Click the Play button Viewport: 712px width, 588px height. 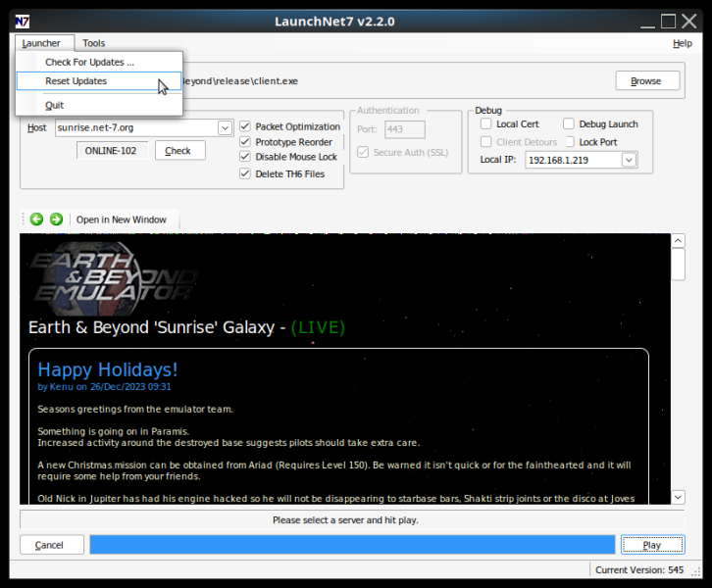point(652,545)
